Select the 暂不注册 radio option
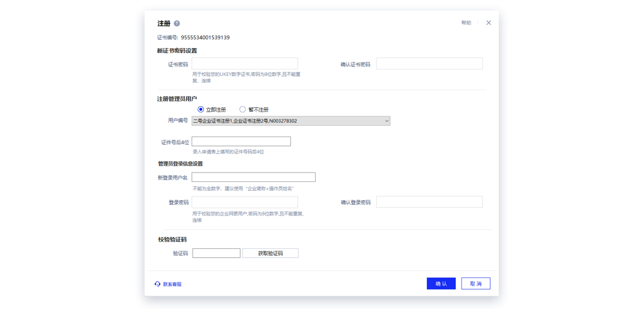This screenshot has height=309, width=644. click(x=242, y=109)
